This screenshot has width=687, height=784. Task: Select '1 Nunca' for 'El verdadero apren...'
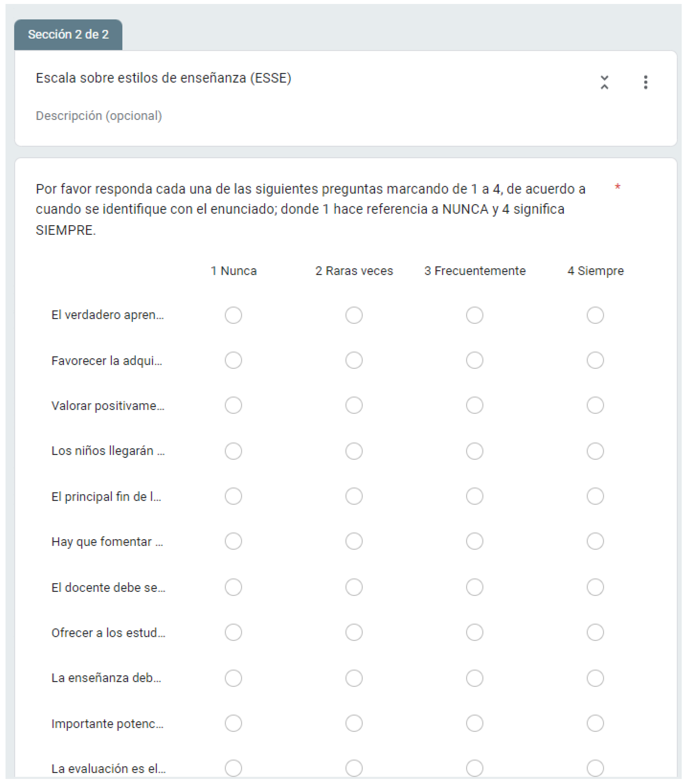point(233,315)
